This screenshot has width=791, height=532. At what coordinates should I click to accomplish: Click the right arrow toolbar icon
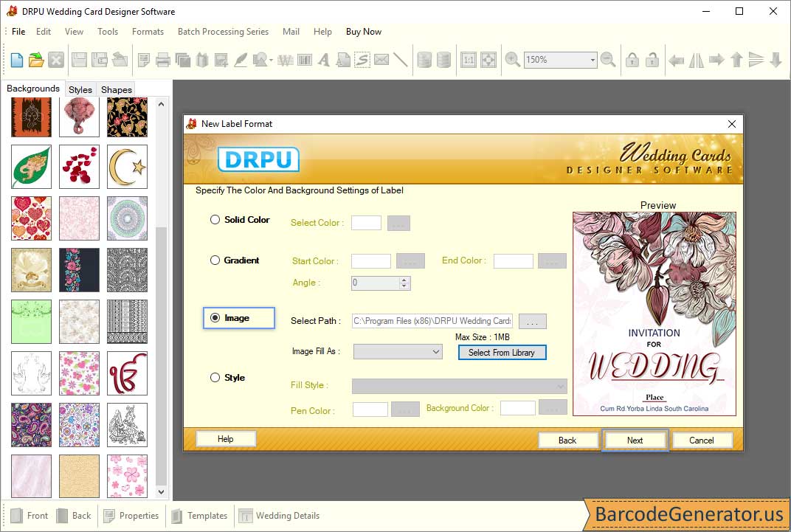click(716, 60)
